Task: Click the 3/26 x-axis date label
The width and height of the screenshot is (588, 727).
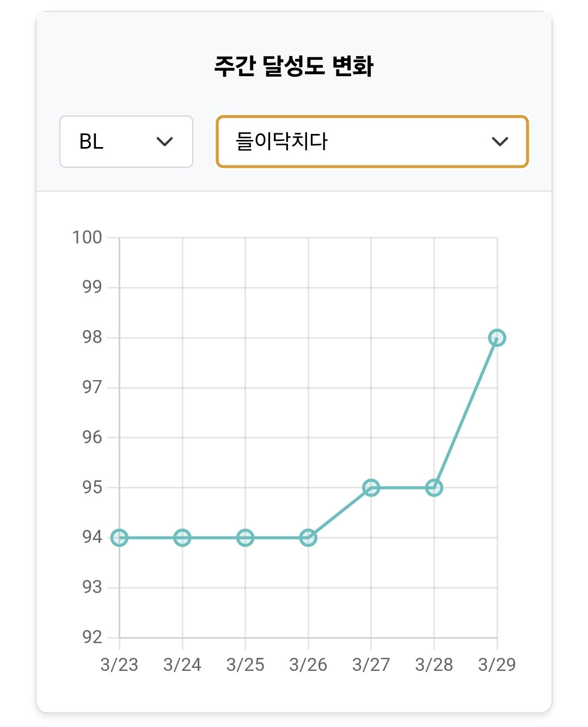Action: [308, 665]
